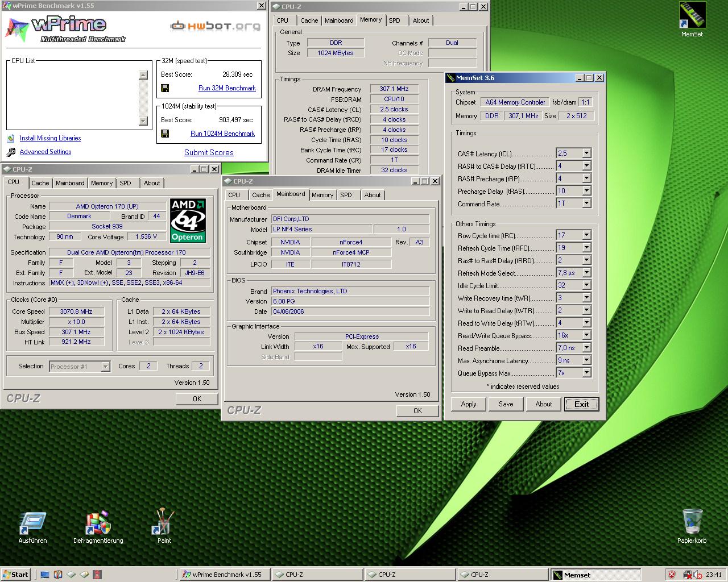Viewport: 728px width, 582px height.
Task: Click Apply button in MemSet
Action: [469, 404]
